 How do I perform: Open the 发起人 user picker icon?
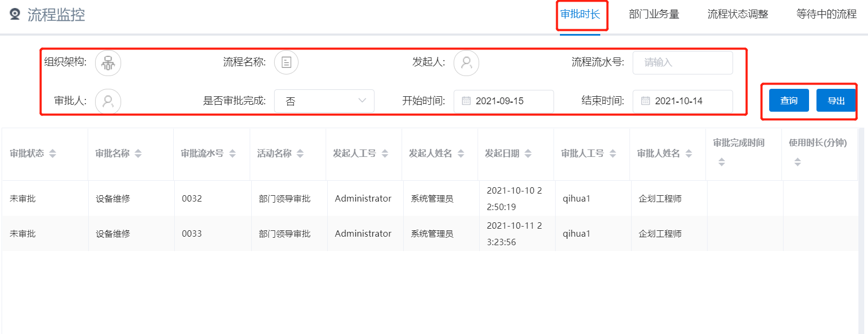[466, 63]
